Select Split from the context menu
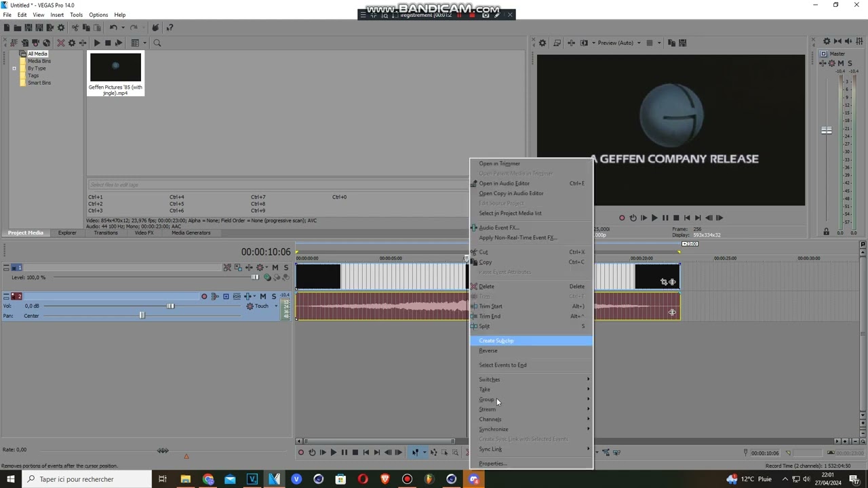This screenshot has height=488, width=868. pyautogui.click(x=531, y=326)
